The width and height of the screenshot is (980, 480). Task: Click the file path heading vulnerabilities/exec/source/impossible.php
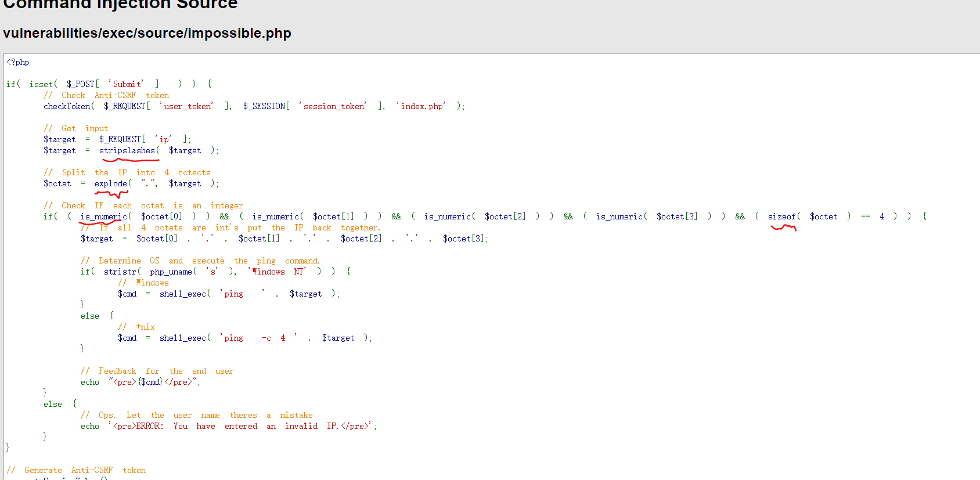147,33
